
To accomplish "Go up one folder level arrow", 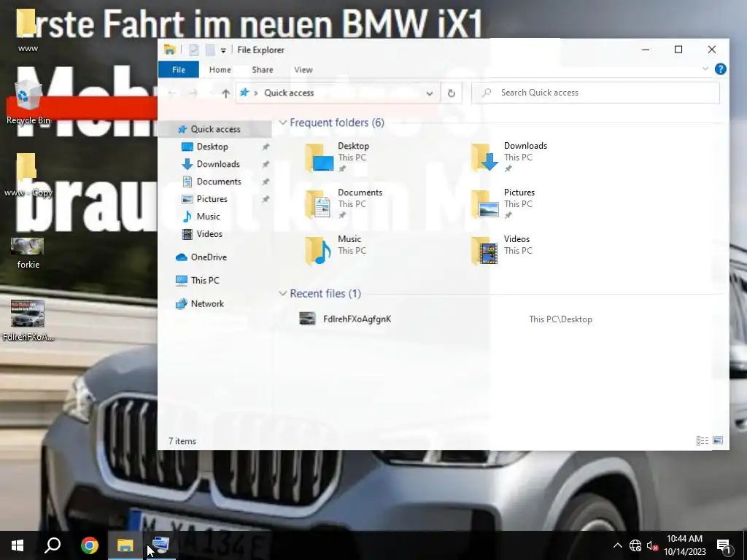I will tap(226, 93).
